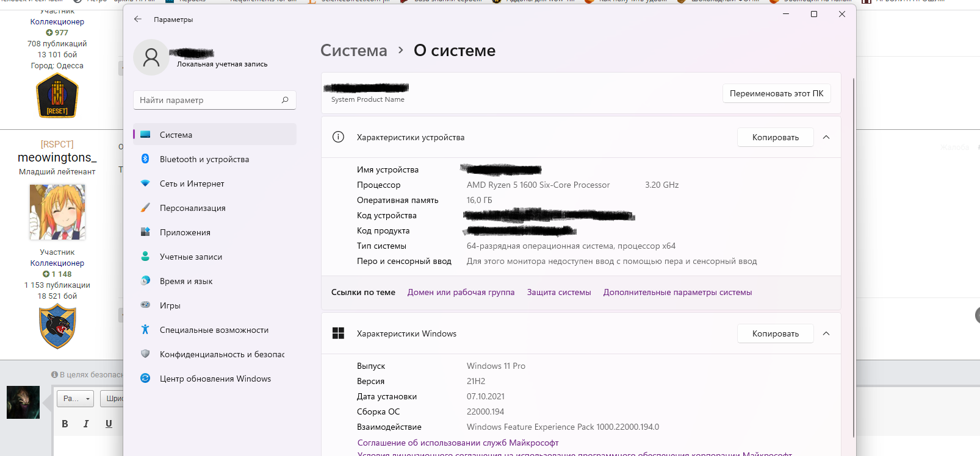Viewport: 980px width, 456px height.
Task: Click the Italic icon in forum editor
Action: click(86, 424)
